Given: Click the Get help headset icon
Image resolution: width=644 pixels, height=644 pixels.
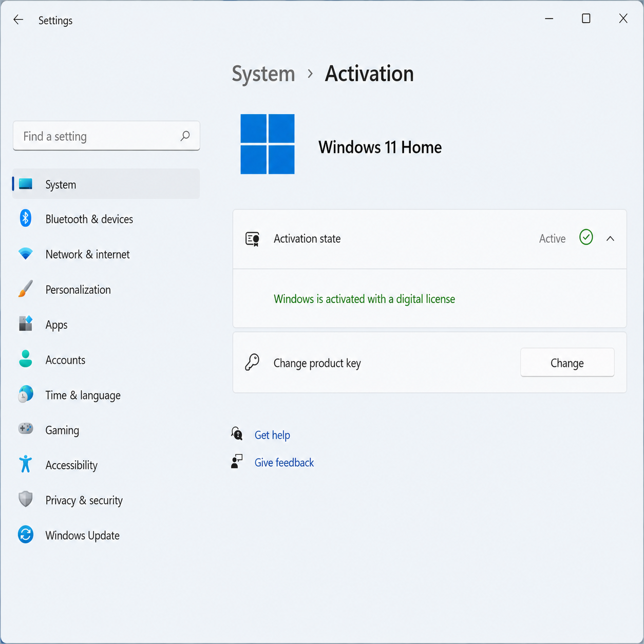Looking at the screenshot, I should click(x=237, y=433).
